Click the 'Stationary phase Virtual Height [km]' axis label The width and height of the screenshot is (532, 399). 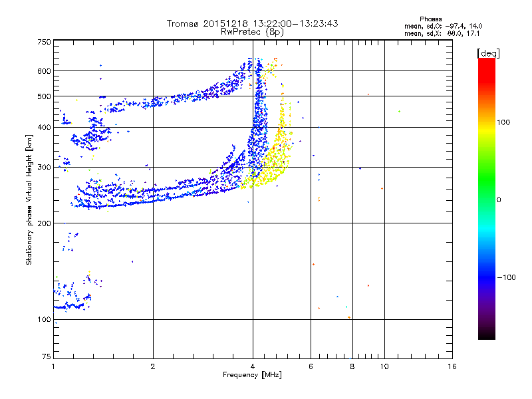[x=29, y=199]
